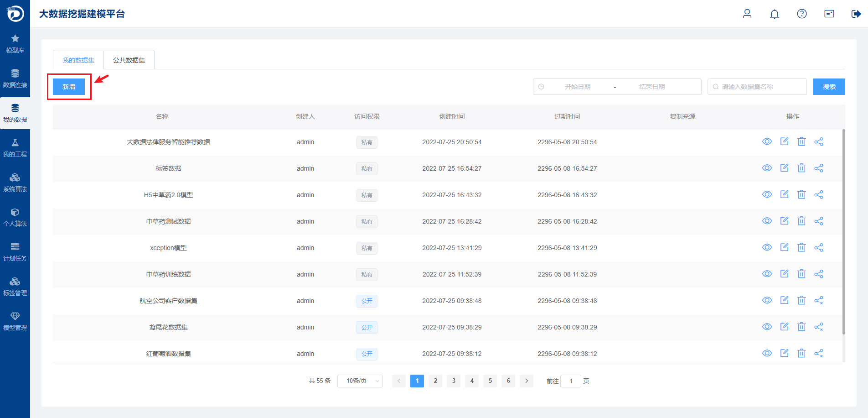Viewport: 868px width, 418px height.
Task: Switch to the 公共数据集 tab
Action: (129, 60)
